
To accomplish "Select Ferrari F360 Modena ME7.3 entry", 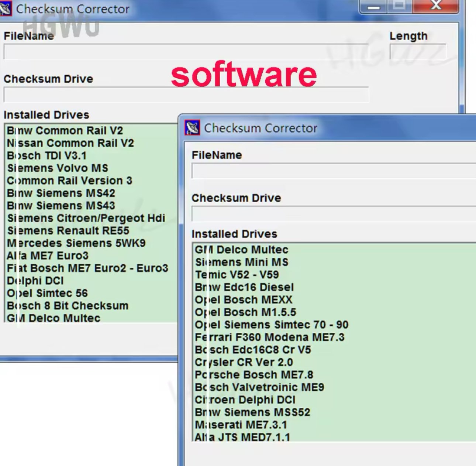I will click(x=269, y=337).
